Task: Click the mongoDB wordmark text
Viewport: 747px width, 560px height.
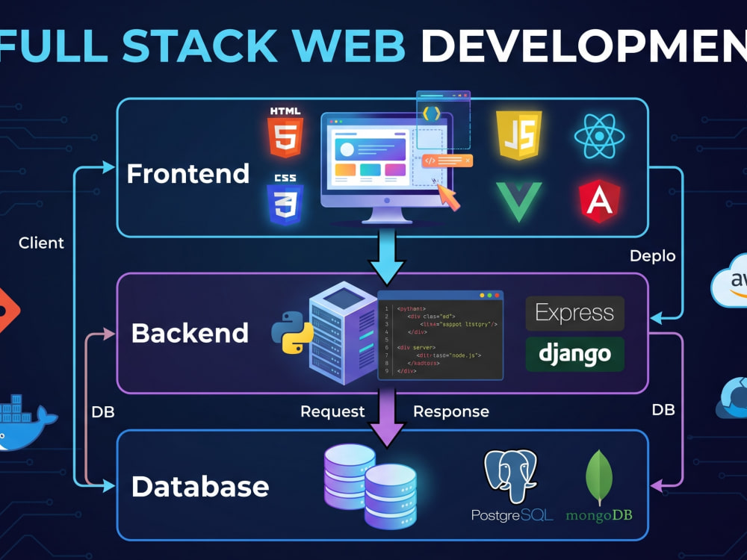Action: [x=599, y=515]
